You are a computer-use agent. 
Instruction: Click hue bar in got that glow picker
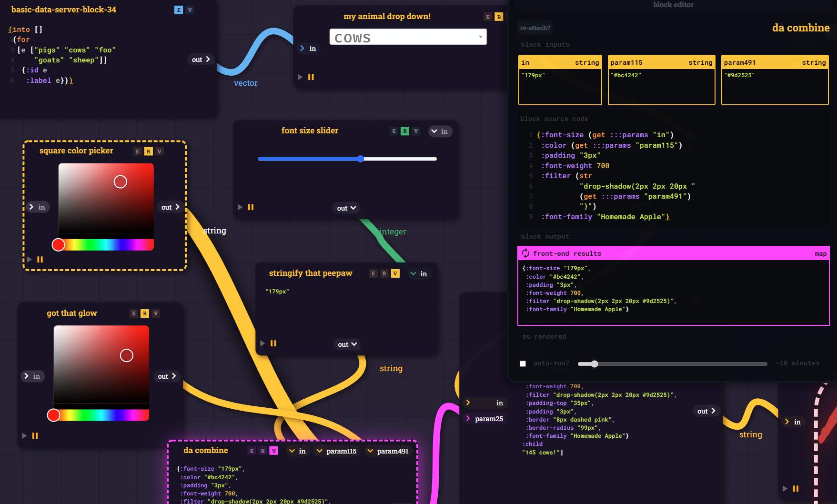point(101,415)
